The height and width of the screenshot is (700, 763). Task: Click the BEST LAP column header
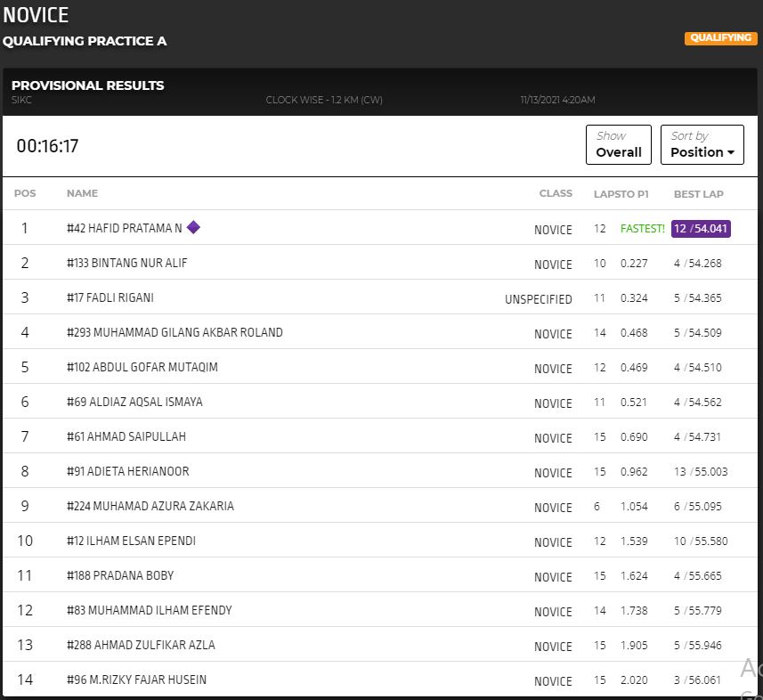pyautogui.click(x=698, y=194)
